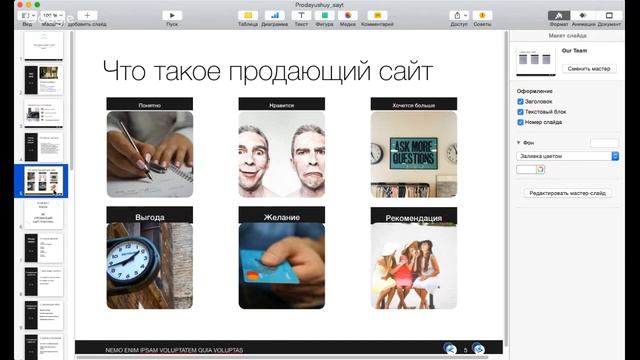640x360 pixels.
Task: Select highlighted slide 5 thumbnail
Action: (44, 181)
